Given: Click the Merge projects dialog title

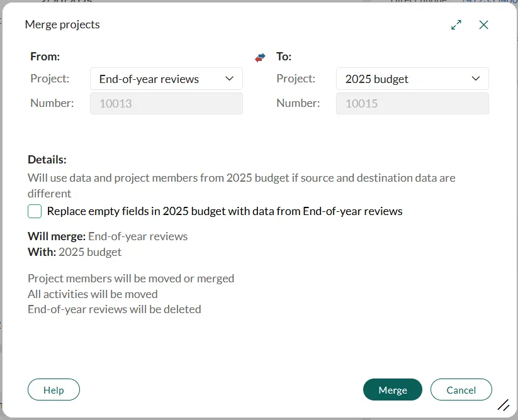Looking at the screenshot, I should (x=62, y=25).
